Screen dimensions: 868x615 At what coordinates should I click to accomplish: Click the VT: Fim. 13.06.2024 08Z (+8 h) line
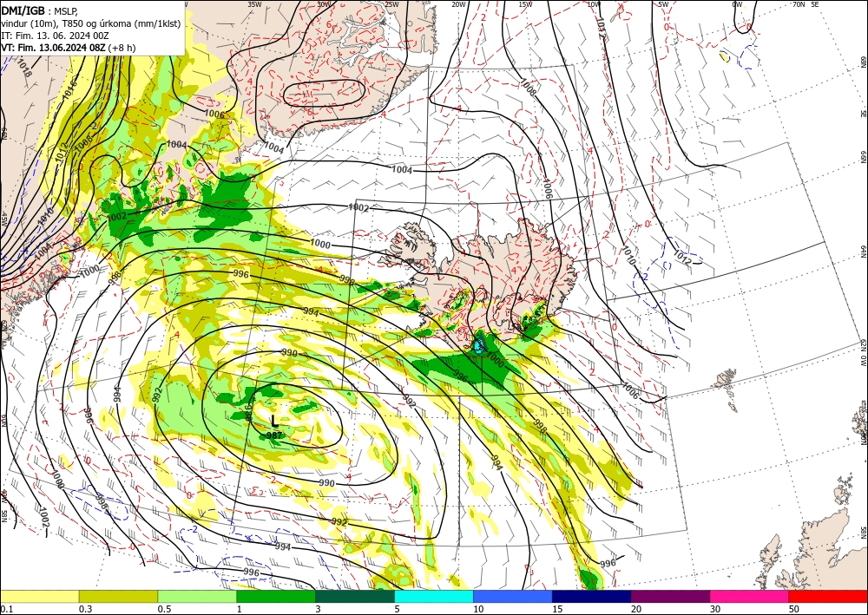tap(68, 48)
